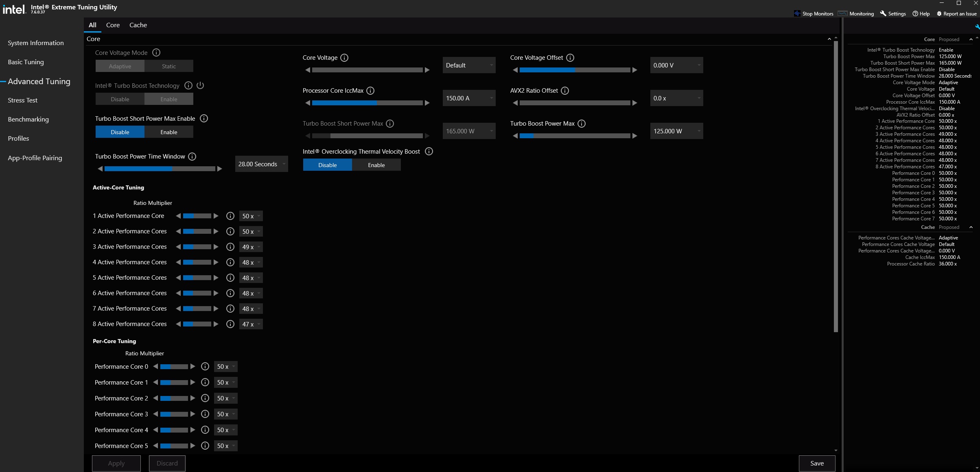Adjust the Core Voltage Offset slider
The height and width of the screenshot is (472, 980).
(575, 70)
